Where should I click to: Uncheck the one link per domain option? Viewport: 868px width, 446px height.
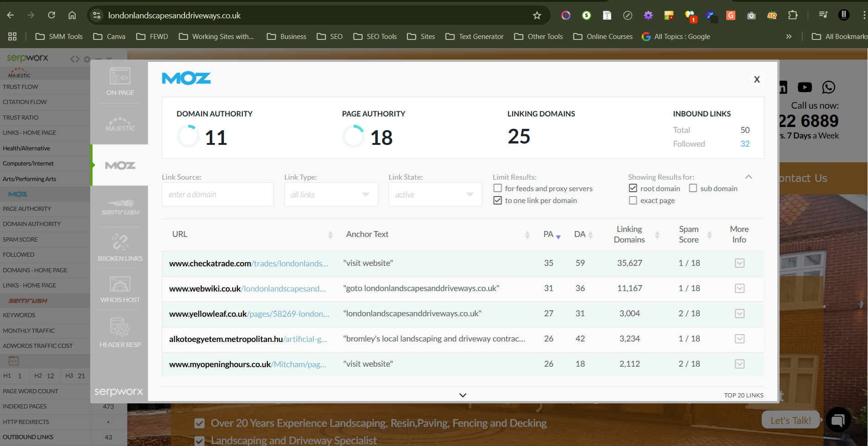[497, 200]
